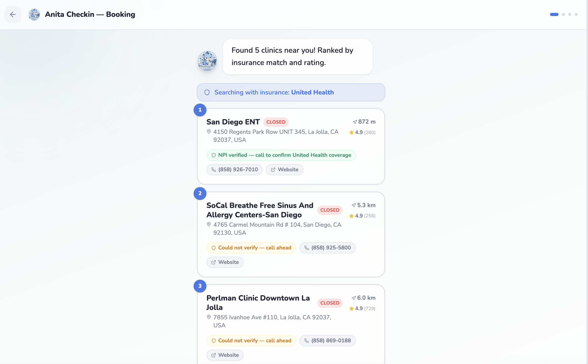Screen dimensions: 588x364
Task: Open San Diego ENT Website link
Action: click(284, 170)
